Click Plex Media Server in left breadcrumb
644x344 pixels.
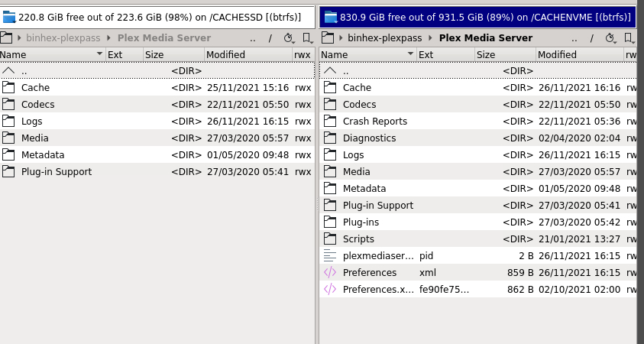(x=164, y=38)
